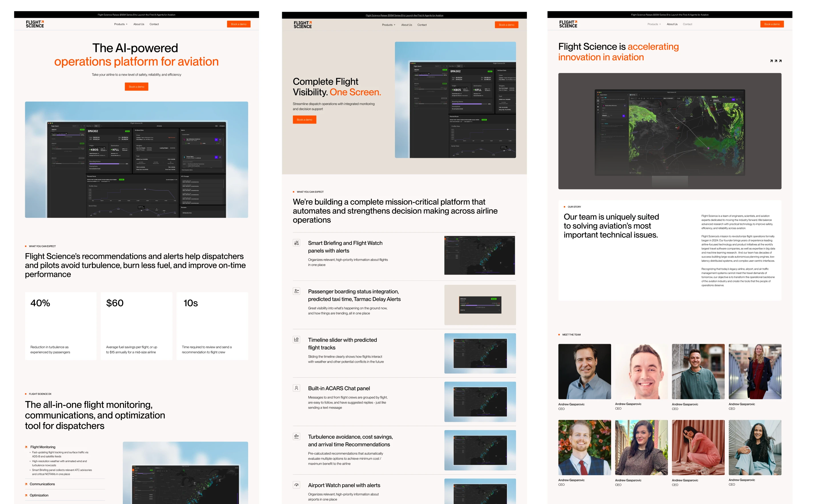Open Contact on the AI-powered operations homepage

[154, 24]
